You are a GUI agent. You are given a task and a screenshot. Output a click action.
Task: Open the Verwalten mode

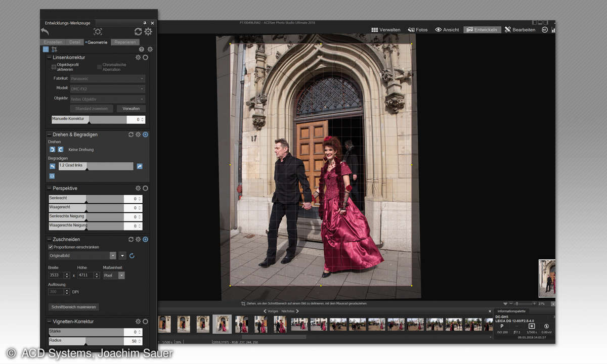[386, 30]
